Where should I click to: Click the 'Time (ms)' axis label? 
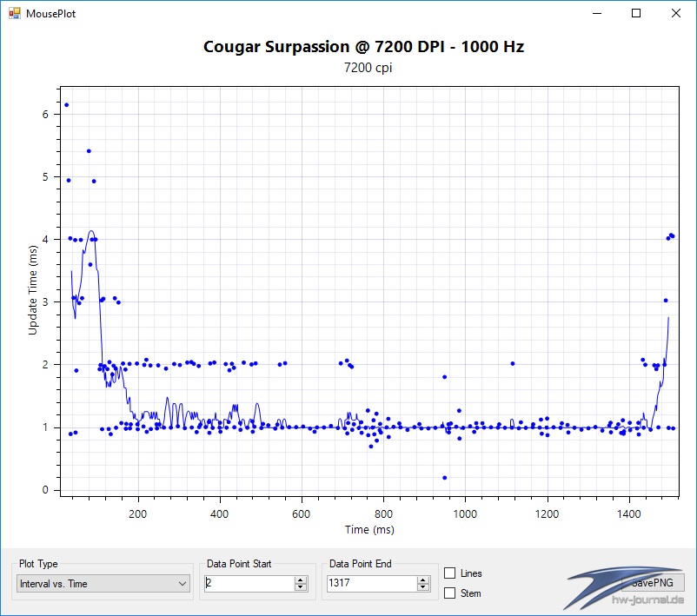[x=369, y=530]
